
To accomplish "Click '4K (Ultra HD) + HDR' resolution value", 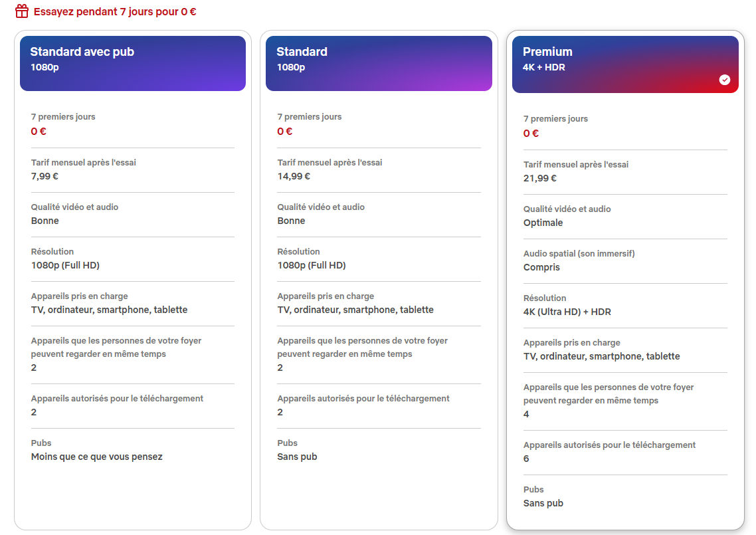I will pos(567,312).
